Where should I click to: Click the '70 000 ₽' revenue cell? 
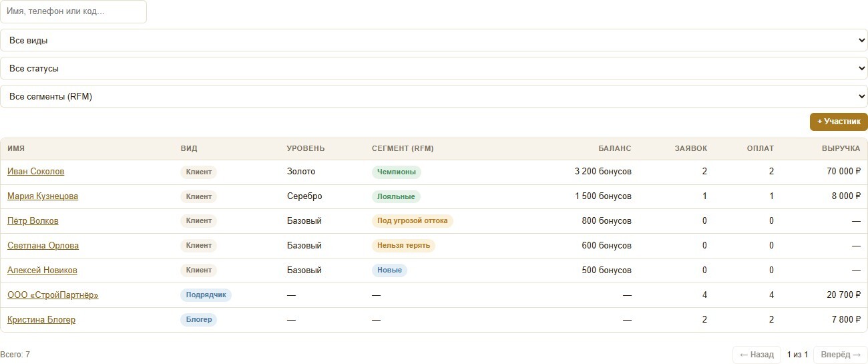(x=844, y=172)
